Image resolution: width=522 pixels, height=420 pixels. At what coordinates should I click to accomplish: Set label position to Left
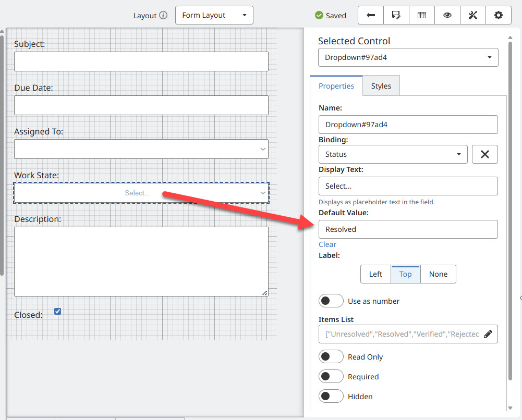click(375, 274)
